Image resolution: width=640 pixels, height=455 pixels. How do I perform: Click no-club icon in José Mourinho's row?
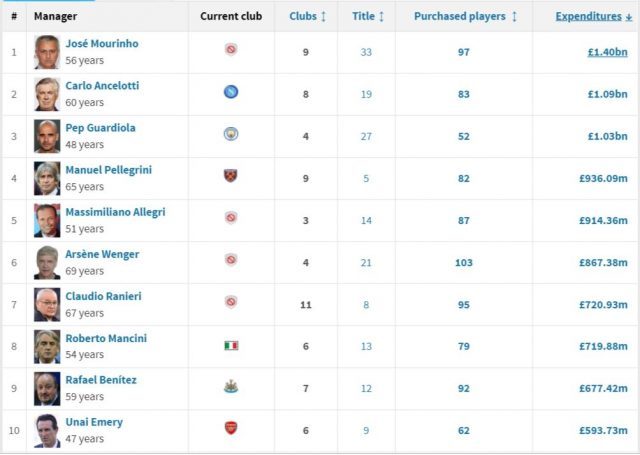231,50
